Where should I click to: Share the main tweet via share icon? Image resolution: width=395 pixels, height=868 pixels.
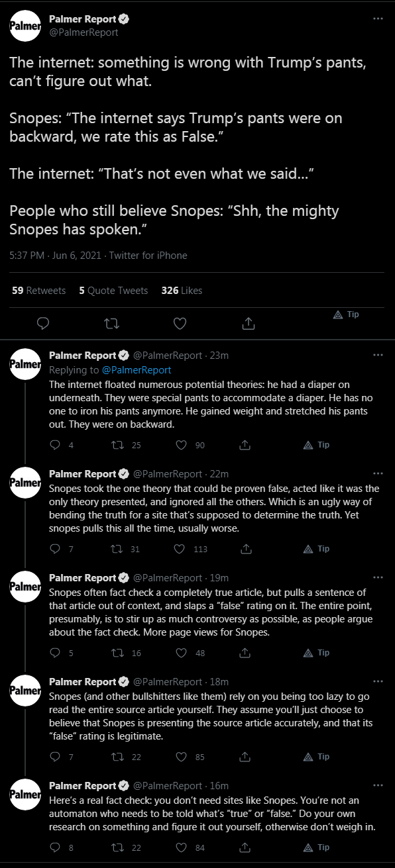(x=249, y=323)
